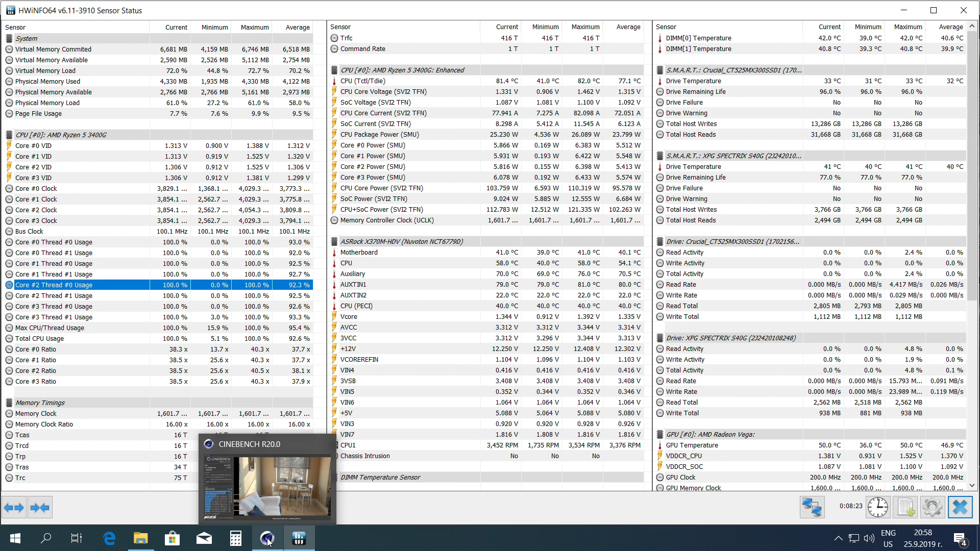The image size is (980, 551).
Task: Select the CPU (Tctl/Tdie) temperature row
Action: point(486,81)
